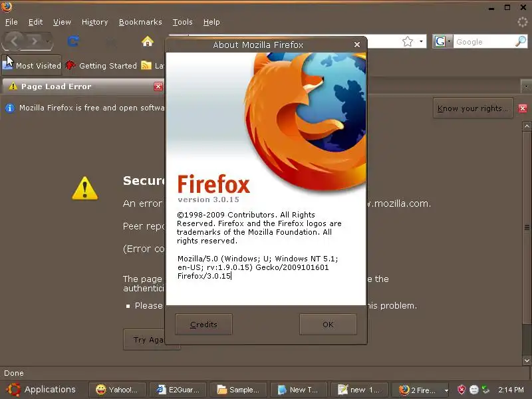Click the search magnifier icon
Viewport: 532px width, 399px height.
click(x=521, y=41)
